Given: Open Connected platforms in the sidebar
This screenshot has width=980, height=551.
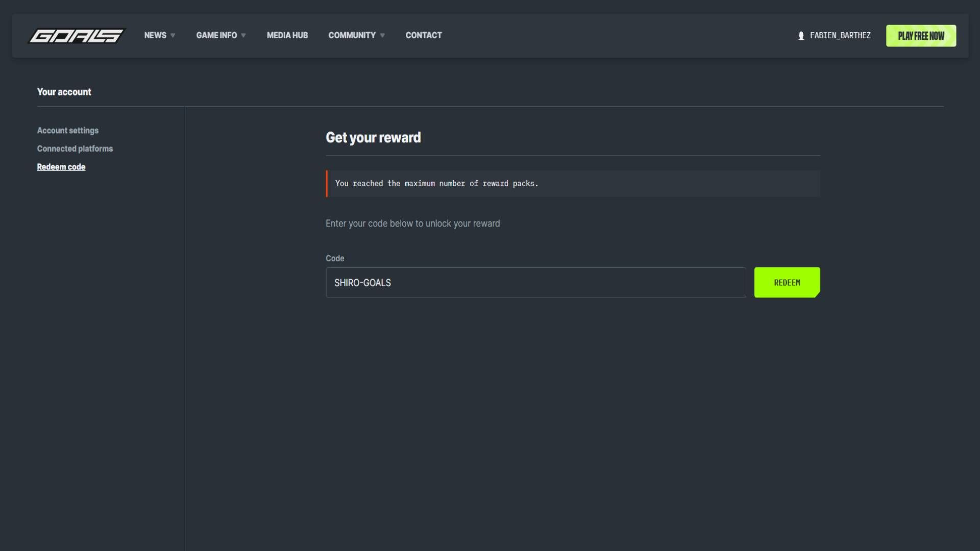Looking at the screenshot, I should pyautogui.click(x=75, y=148).
